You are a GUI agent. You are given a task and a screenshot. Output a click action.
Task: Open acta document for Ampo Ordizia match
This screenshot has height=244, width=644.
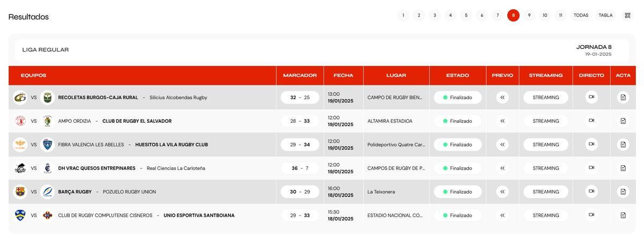[x=623, y=121]
